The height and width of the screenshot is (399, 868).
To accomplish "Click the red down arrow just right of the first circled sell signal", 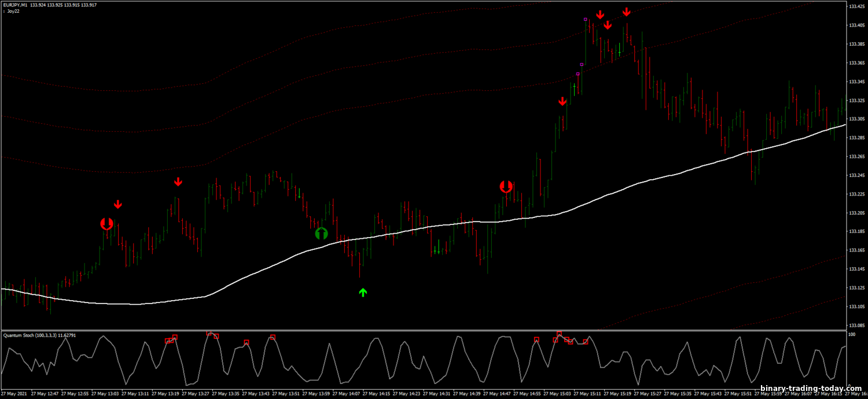I will tap(118, 204).
